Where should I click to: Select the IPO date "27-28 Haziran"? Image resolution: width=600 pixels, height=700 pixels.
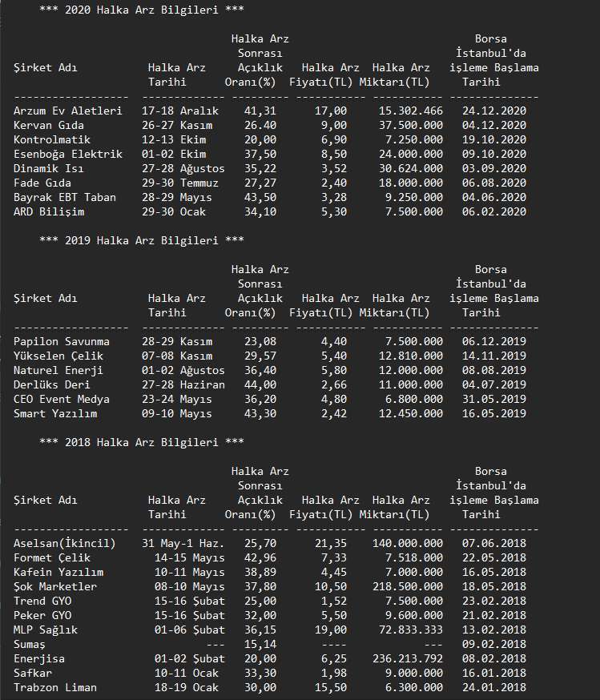pyautogui.click(x=183, y=384)
